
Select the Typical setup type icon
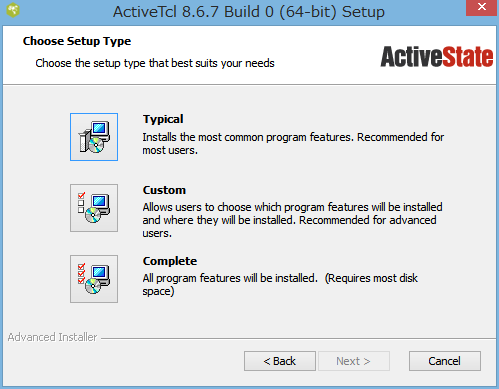point(94,137)
